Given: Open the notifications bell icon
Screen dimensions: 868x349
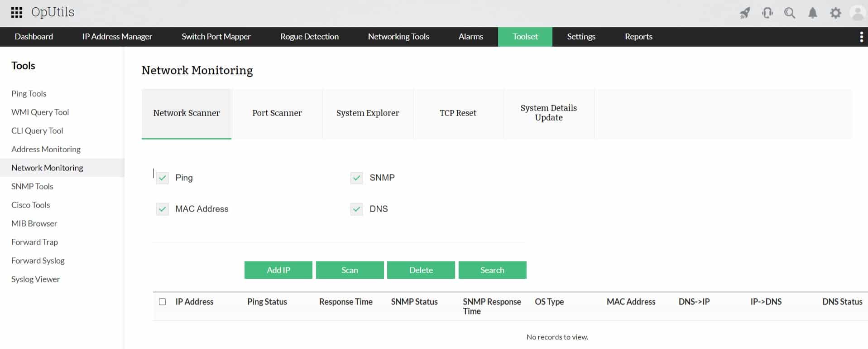Looking at the screenshot, I should click(813, 13).
